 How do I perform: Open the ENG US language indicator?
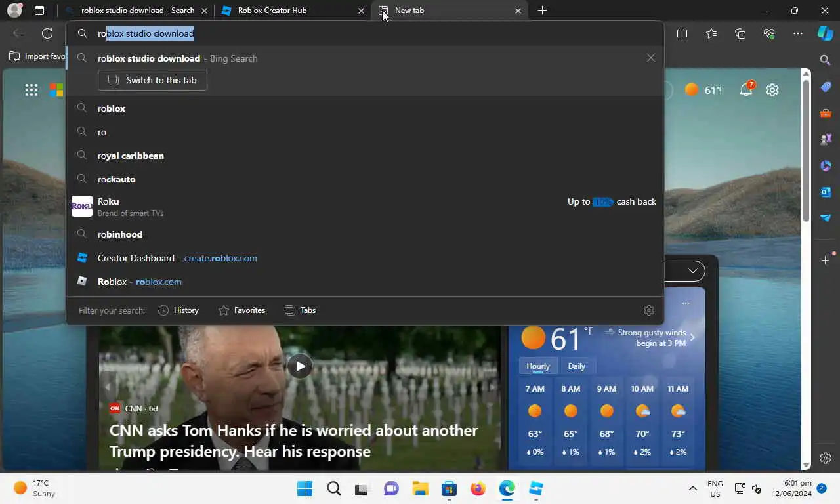[x=715, y=488]
